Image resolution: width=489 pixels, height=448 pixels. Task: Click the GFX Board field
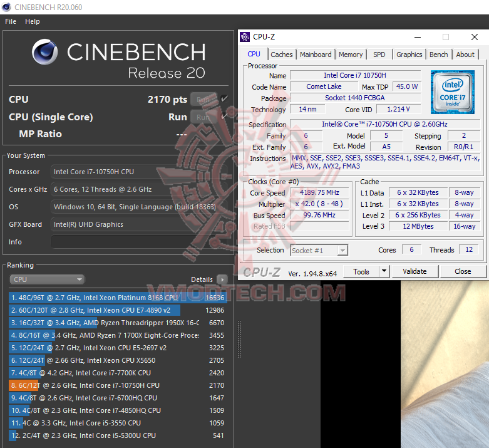pyautogui.click(x=139, y=224)
